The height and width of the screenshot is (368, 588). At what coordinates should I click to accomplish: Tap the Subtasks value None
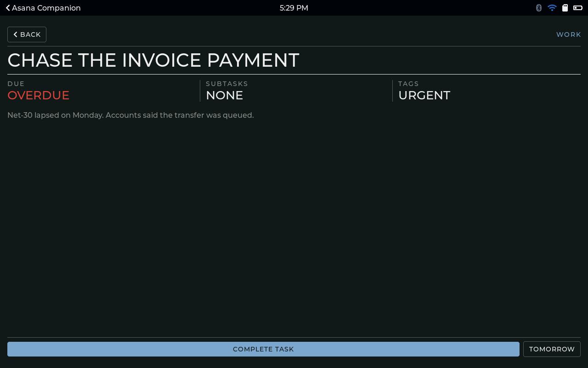[x=224, y=95]
